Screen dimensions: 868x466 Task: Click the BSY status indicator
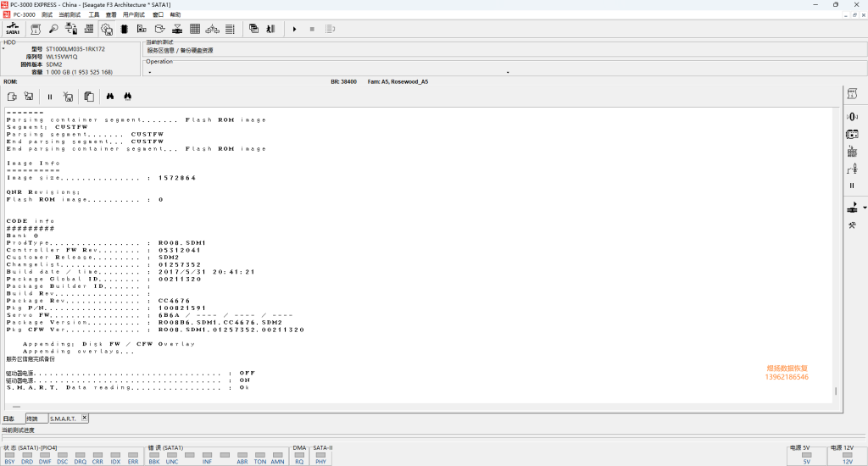point(9,458)
